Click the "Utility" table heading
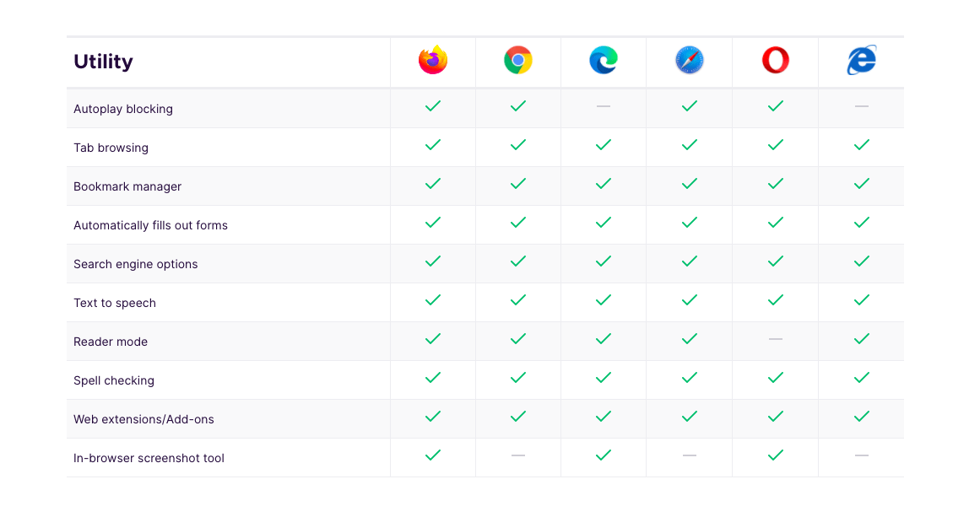This screenshot has height=517, width=980. pos(103,62)
